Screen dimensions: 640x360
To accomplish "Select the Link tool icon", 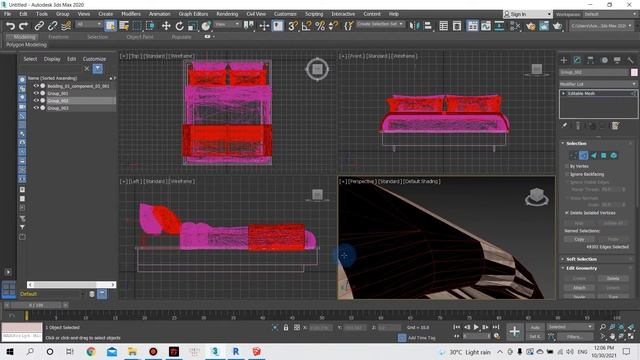I will (x=39, y=26).
